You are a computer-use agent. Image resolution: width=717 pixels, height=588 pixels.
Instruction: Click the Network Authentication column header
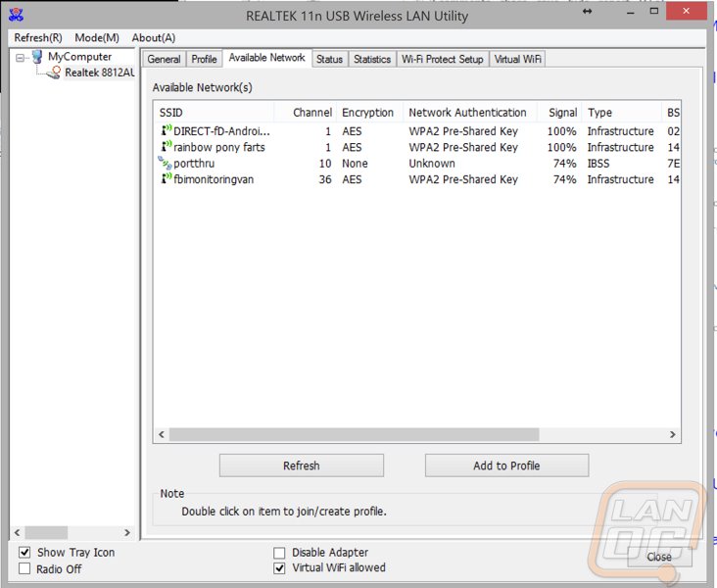[469, 112]
